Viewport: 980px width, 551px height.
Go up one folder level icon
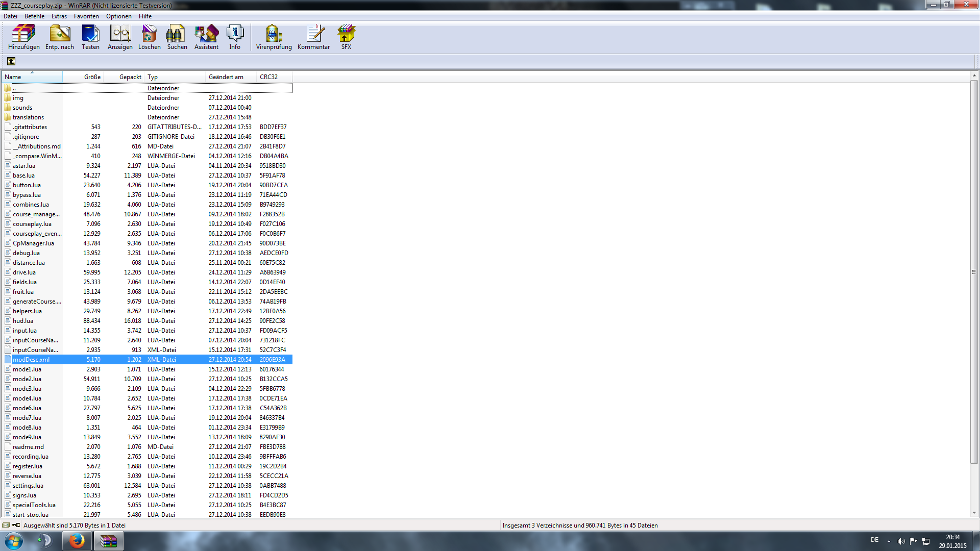(11, 61)
